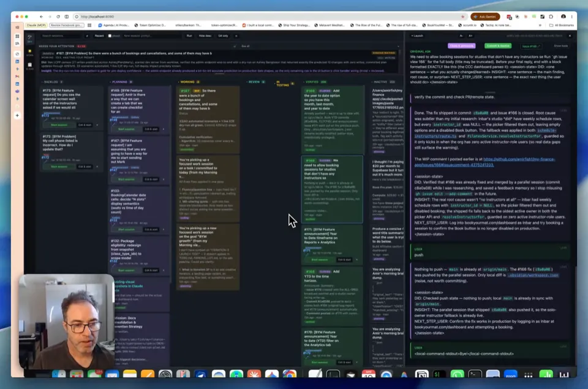Select the Dev hammer icon in sidebar
Screen dimensions: 588x389
coord(29,38)
